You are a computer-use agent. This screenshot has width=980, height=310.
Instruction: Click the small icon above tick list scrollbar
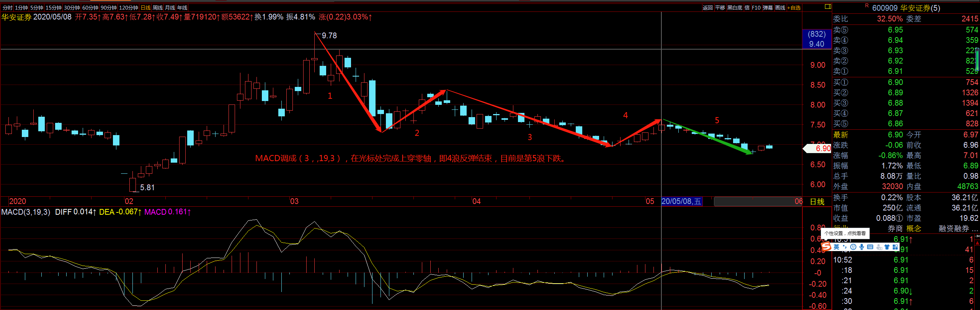tap(977, 237)
